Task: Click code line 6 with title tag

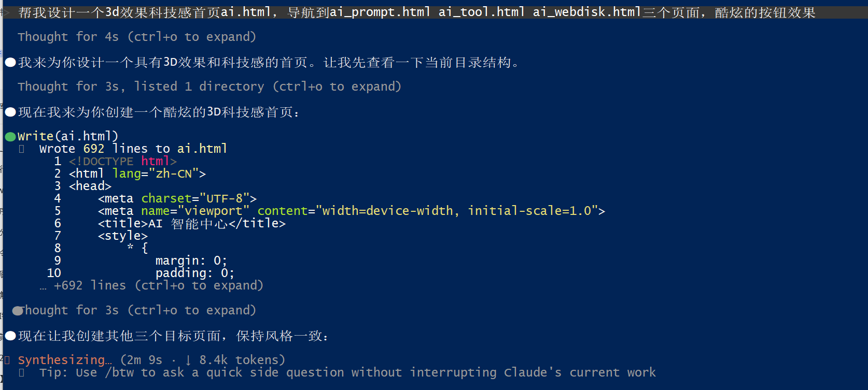Action: click(192, 223)
